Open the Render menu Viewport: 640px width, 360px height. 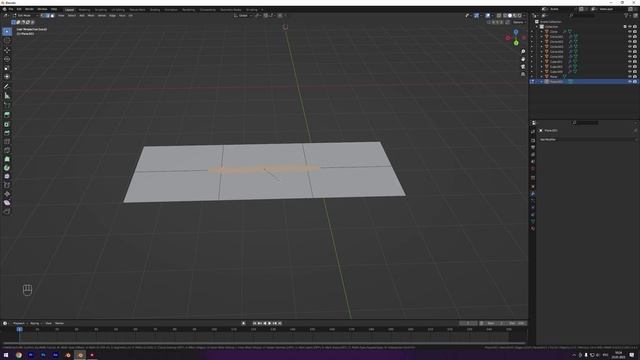pos(29,9)
